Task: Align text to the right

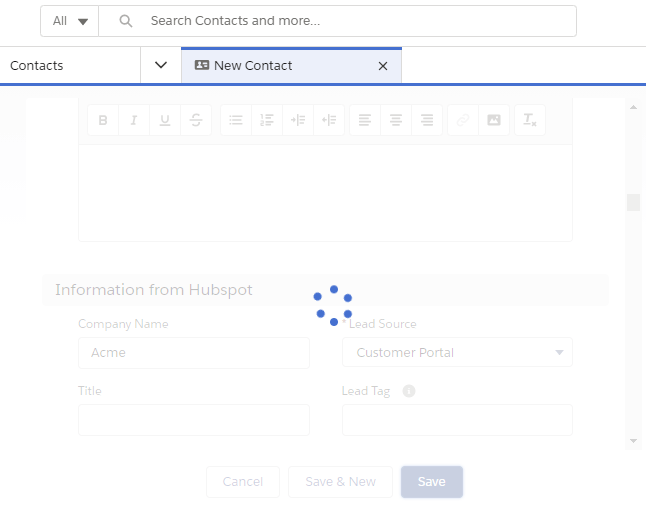Action: coord(427,120)
